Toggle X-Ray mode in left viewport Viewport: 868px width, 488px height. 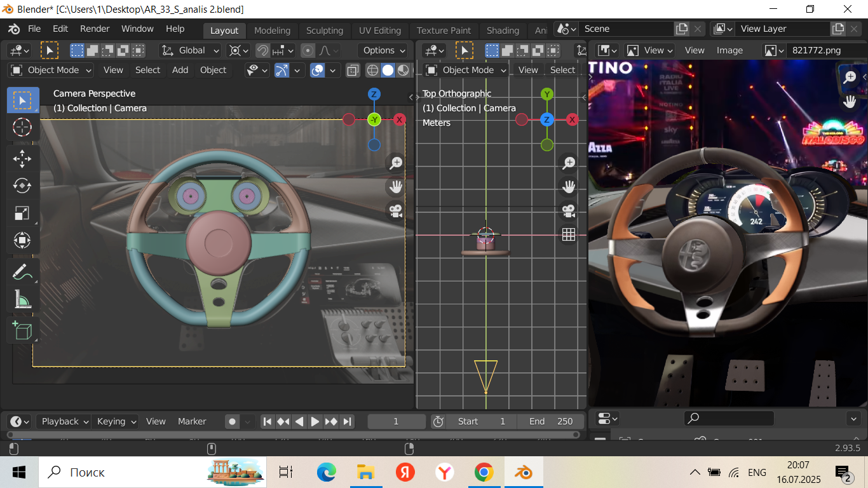[353, 71]
